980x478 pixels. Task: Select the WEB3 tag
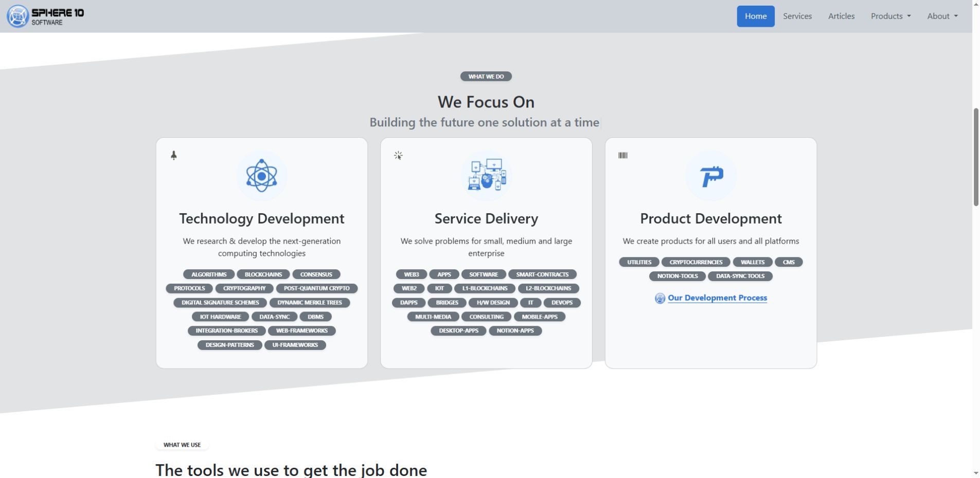tap(412, 274)
